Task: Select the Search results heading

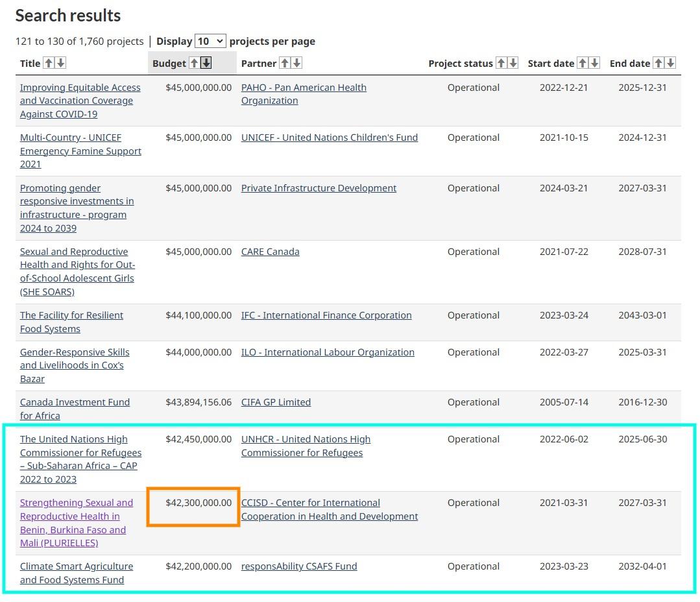Action: coord(68,16)
